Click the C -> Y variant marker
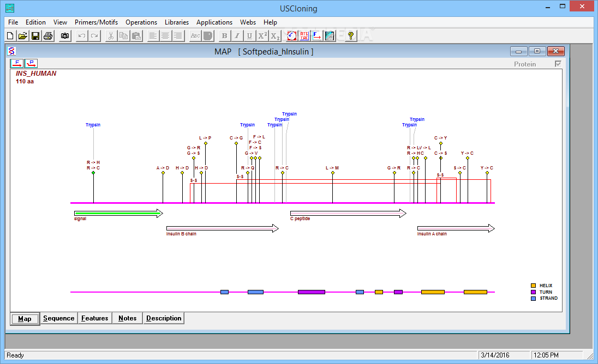Image resolution: width=598 pixels, height=364 pixels. [x=440, y=143]
